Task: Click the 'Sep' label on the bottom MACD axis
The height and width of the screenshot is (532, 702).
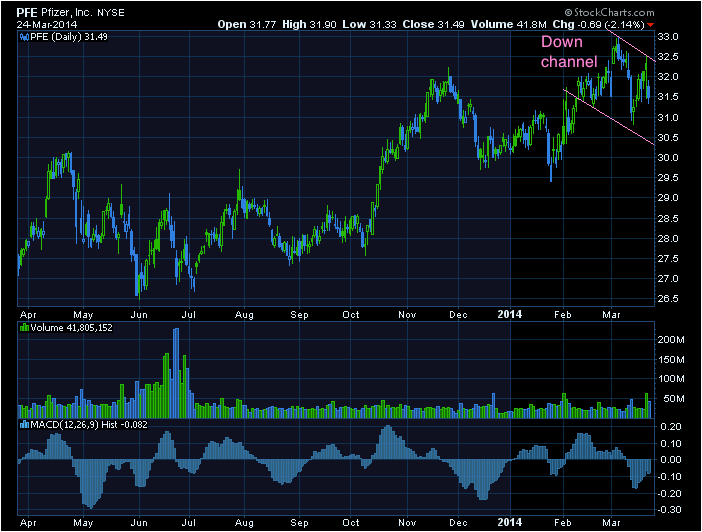Action: (299, 523)
